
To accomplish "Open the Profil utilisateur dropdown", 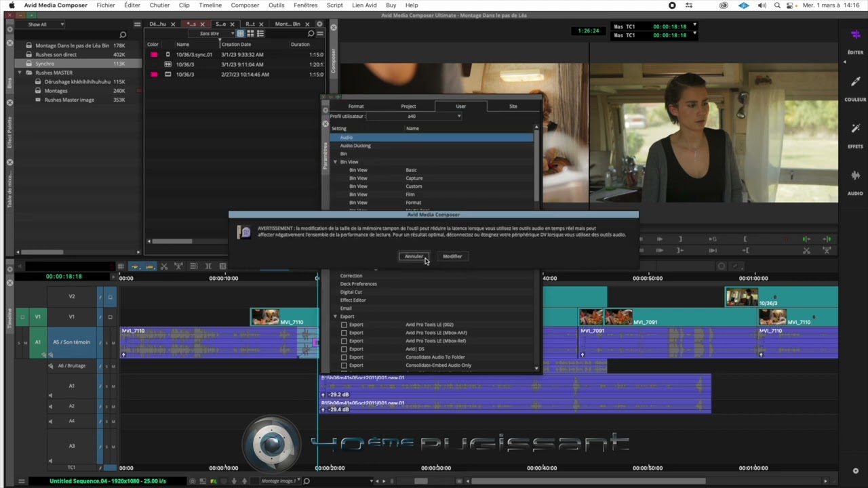I will pos(415,116).
